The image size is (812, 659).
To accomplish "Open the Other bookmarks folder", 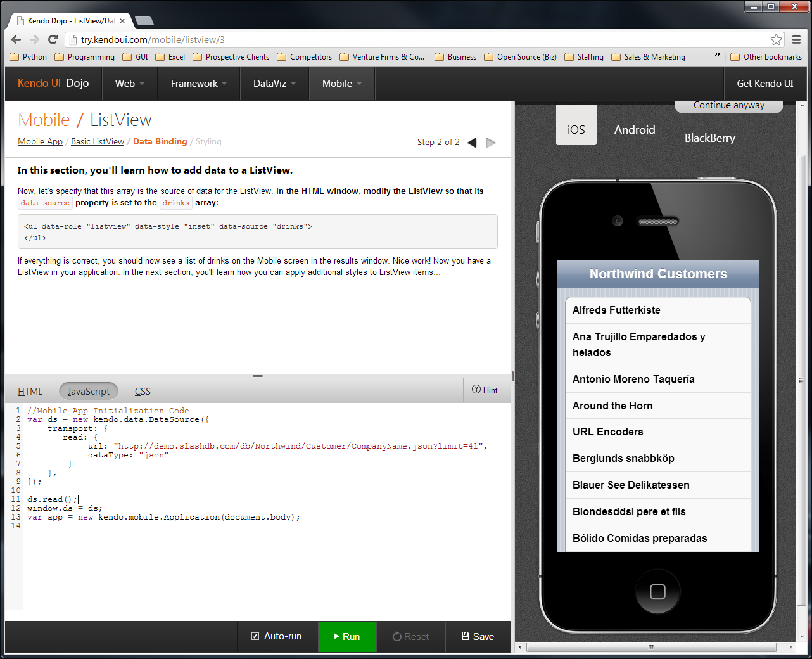I will [766, 57].
